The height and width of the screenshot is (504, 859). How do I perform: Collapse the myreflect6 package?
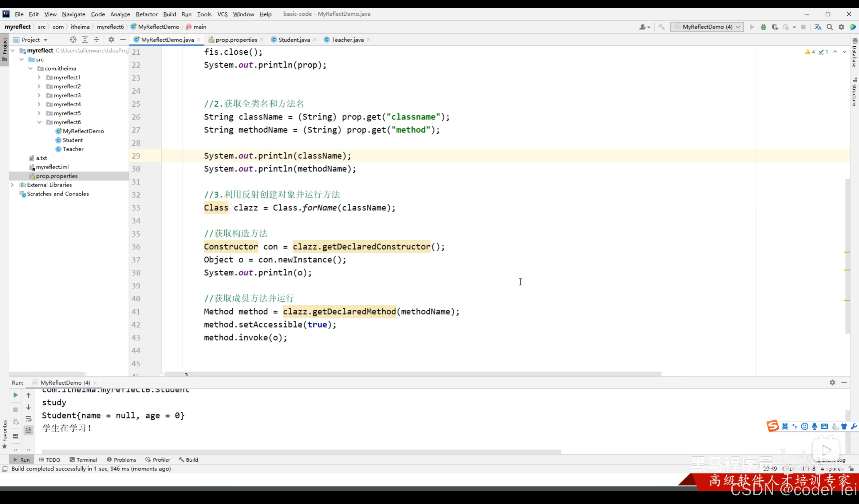[x=39, y=122]
